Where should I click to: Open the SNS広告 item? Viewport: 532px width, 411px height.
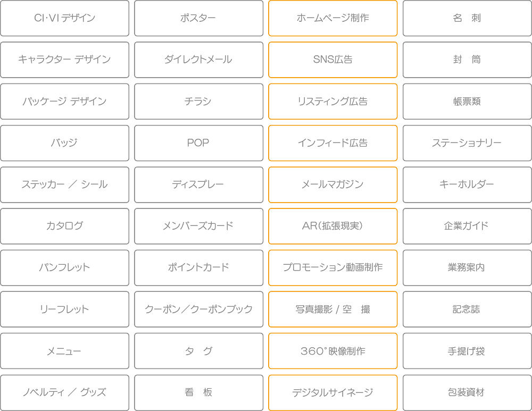coord(333,60)
